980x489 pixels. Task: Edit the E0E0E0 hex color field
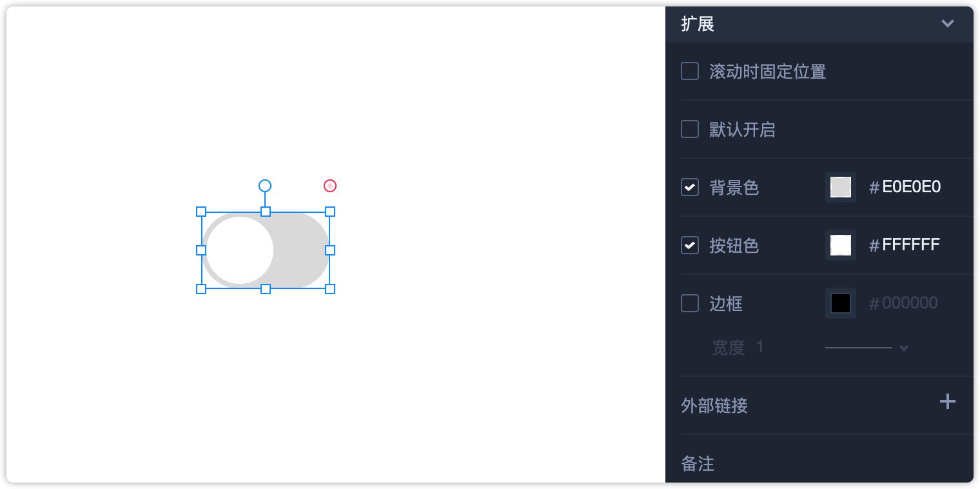(x=911, y=187)
